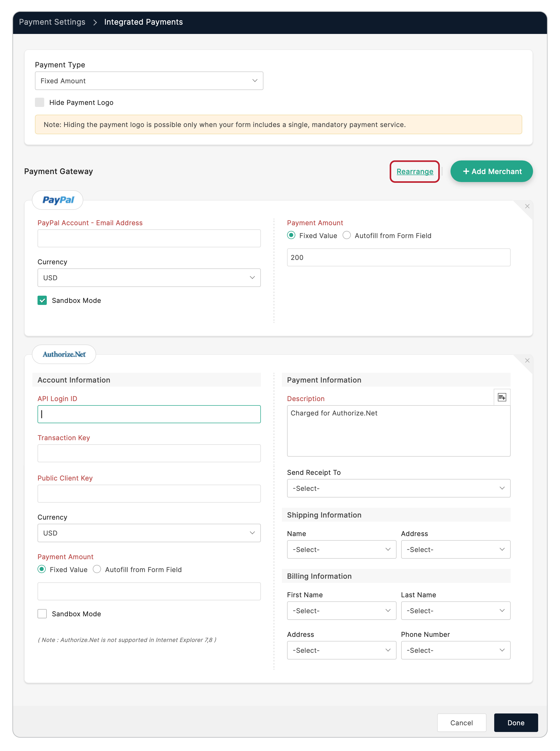Open the PayPal Currency dropdown
The image size is (560, 751).
pos(149,278)
